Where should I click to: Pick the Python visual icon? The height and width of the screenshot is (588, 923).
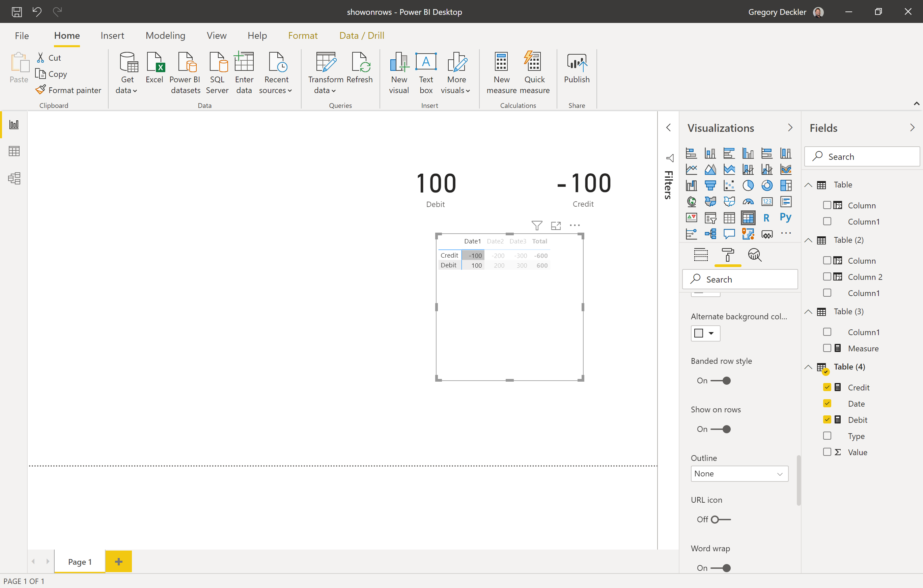click(785, 218)
